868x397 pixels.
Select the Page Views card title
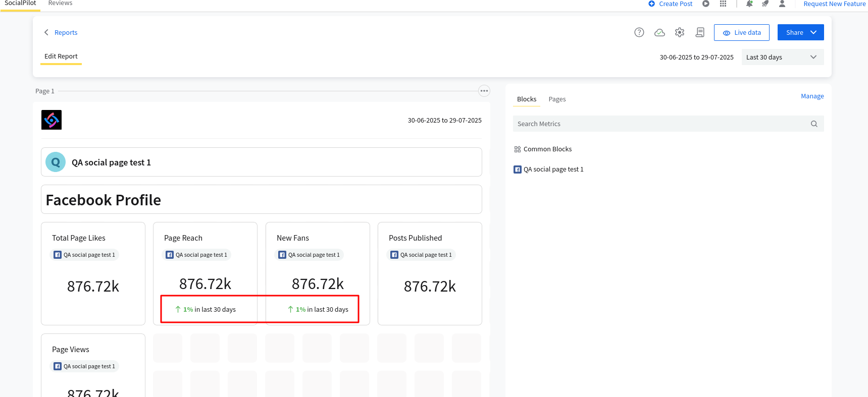[71, 350]
